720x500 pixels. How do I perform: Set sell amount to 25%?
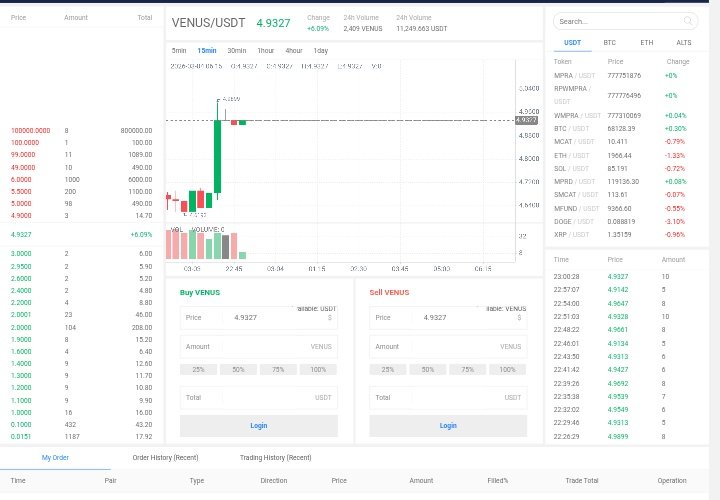(x=388, y=369)
